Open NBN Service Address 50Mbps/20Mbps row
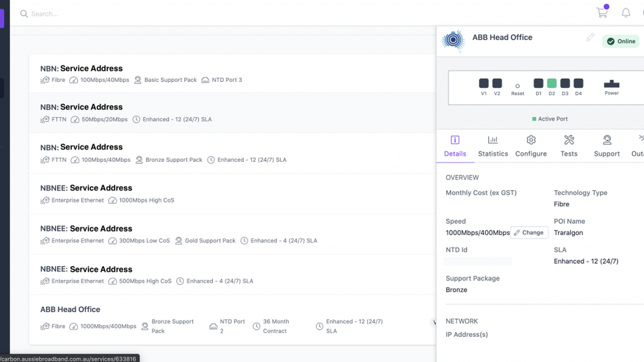The height and width of the screenshot is (362, 644). [232, 113]
